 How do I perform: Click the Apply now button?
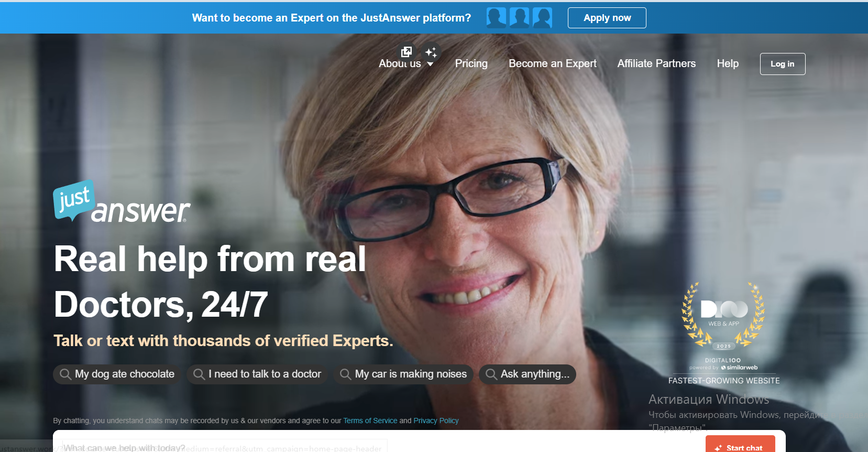607,18
